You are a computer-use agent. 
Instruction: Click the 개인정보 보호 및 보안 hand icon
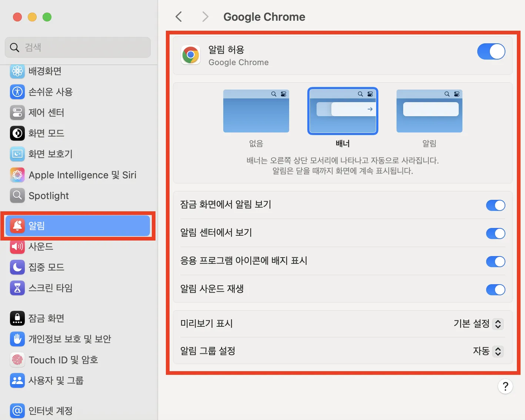point(17,339)
